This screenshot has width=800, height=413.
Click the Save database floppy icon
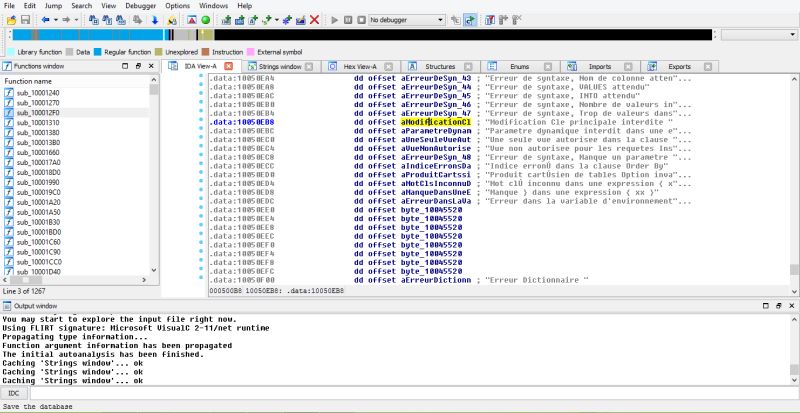[25, 20]
